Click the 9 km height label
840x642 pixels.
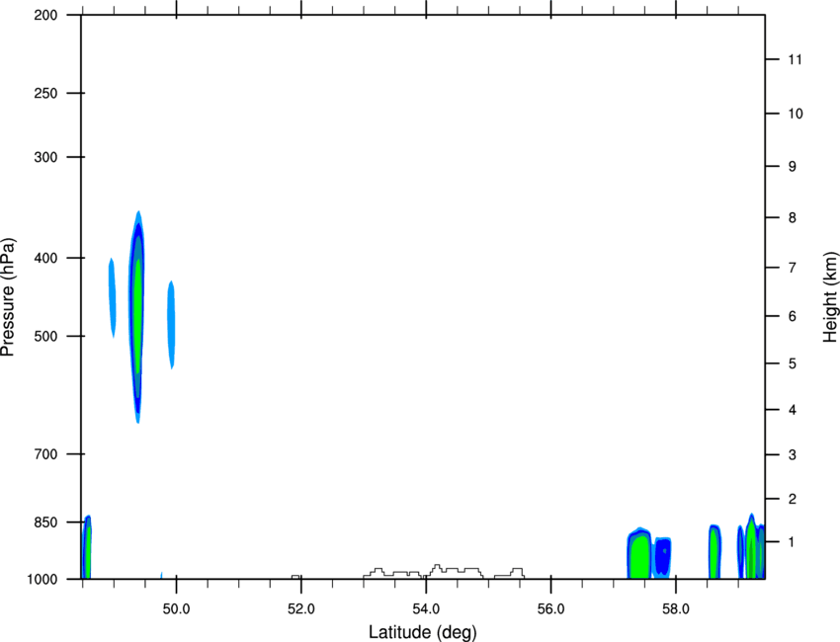click(x=793, y=167)
